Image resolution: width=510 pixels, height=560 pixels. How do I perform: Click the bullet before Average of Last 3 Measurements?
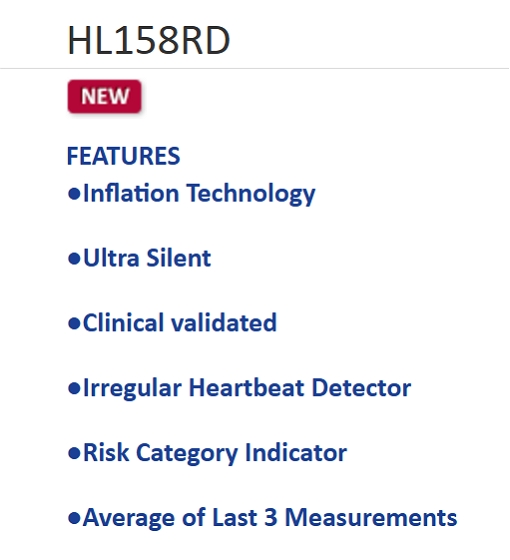74,518
